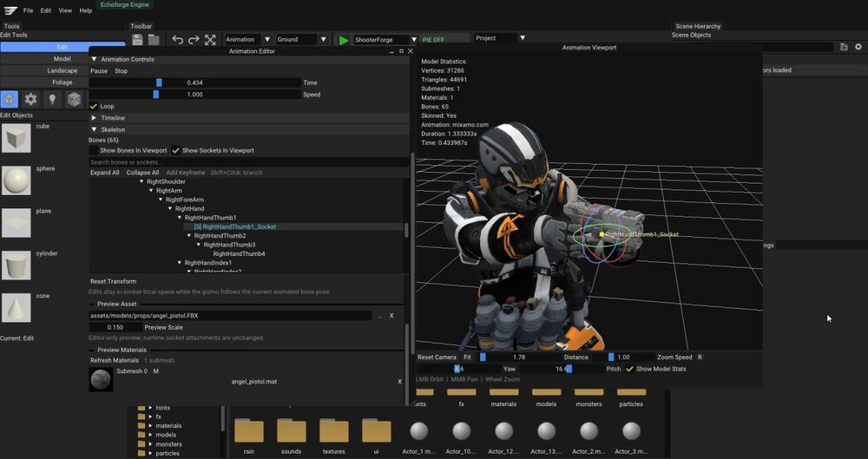This screenshot has width=868, height=459.
Task: Click the Stop animation button
Action: pyautogui.click(x=121, y=71)
